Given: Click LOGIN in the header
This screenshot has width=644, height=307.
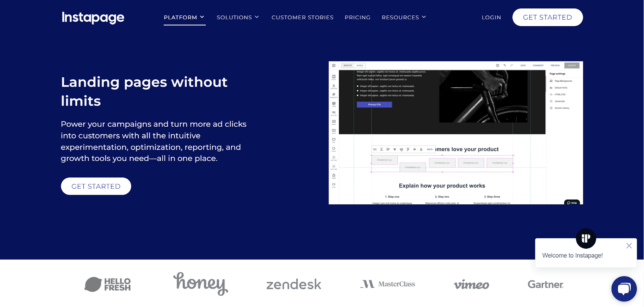Looking at the screenshot, I should (x=491, y=17).
